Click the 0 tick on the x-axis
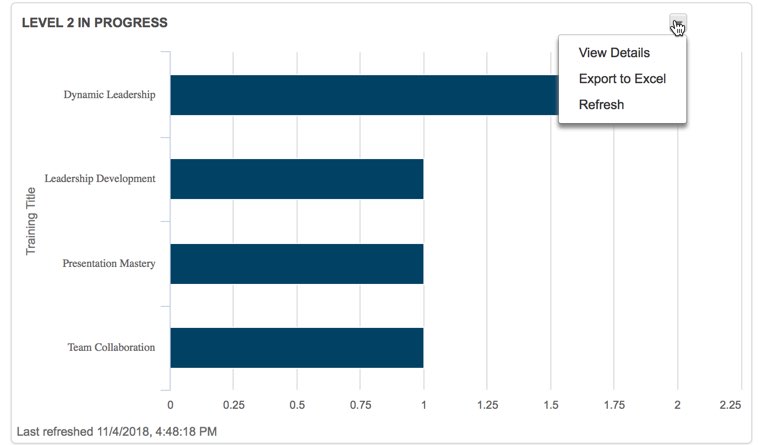 170,405
